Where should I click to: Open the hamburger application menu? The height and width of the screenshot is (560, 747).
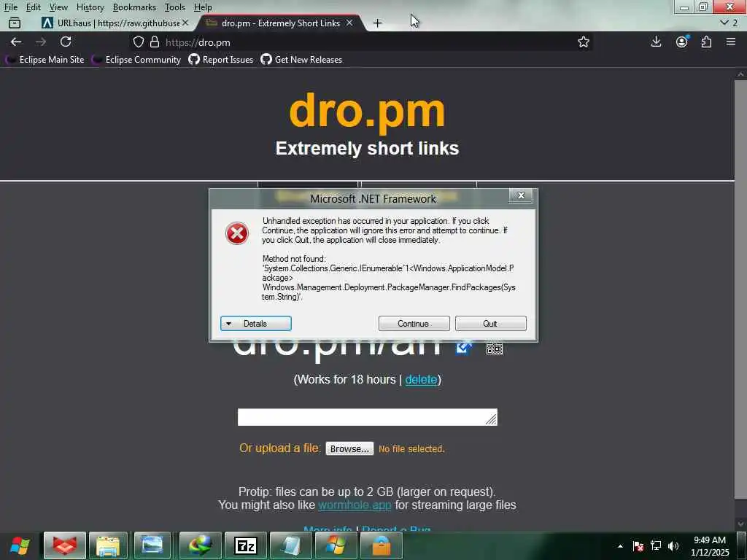(x=731, y=42)
